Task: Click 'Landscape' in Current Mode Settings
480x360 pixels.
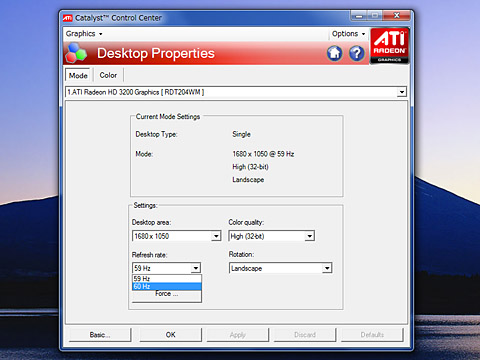Action: [x=248, y=180]
